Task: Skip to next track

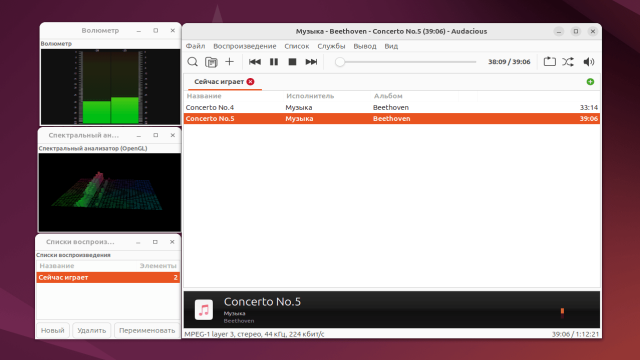Action: [x=311, y=62]
